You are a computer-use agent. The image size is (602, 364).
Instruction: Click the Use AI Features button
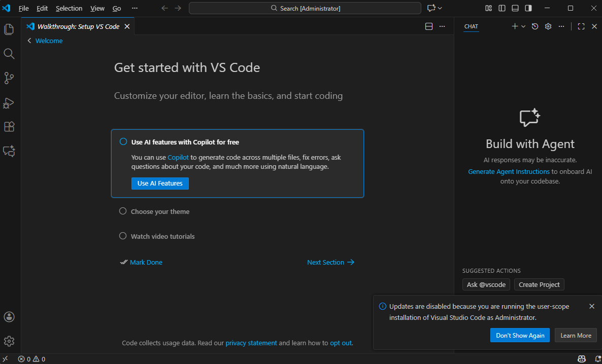pyautogui.click(x=160, y=183)
